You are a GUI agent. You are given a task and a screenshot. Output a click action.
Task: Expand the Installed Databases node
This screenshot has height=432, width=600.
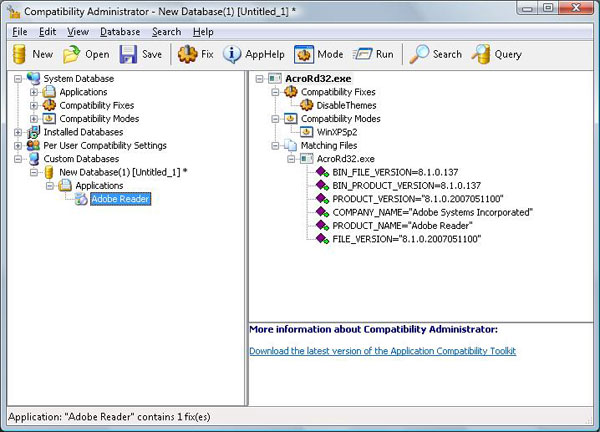(18, 132)
